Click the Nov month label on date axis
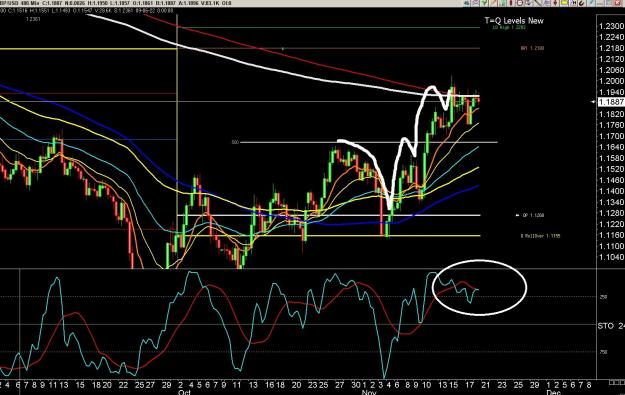 [369, 392]
